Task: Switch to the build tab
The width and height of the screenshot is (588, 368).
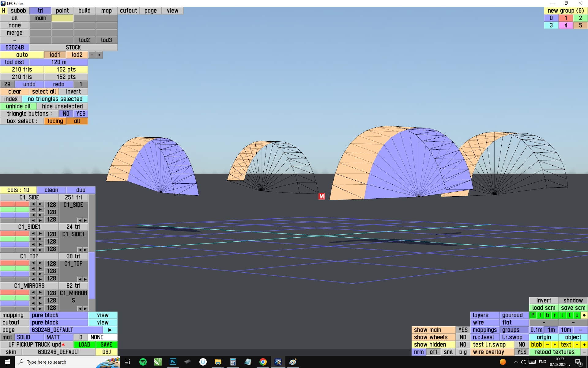Action: [84, 11]
